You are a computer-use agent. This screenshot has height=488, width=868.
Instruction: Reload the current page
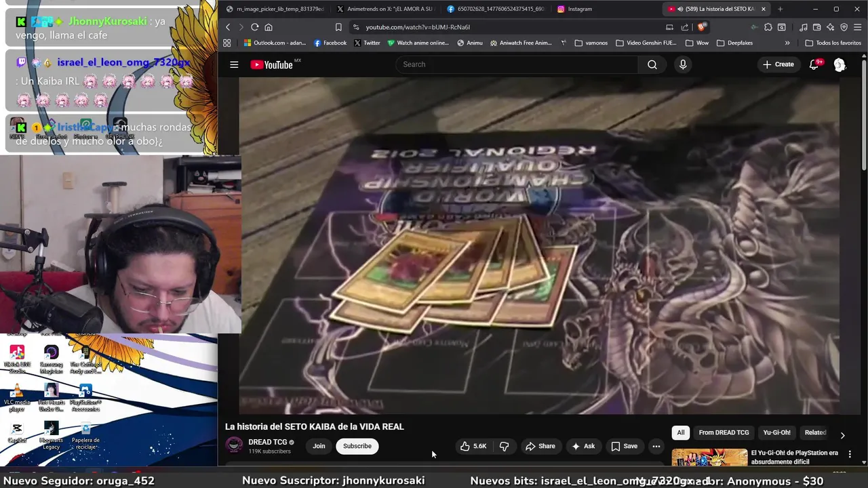(x=254, y=27)
